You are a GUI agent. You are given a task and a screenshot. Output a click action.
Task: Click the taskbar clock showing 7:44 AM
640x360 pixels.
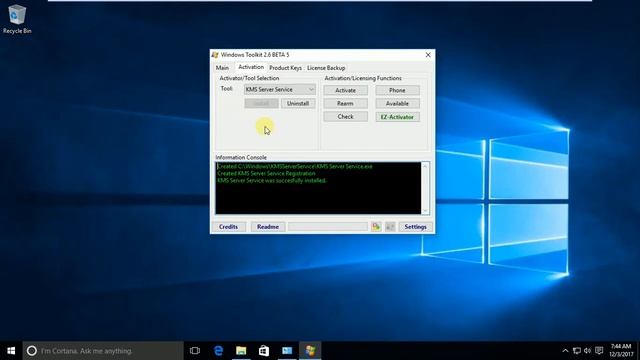click(621, 351)
